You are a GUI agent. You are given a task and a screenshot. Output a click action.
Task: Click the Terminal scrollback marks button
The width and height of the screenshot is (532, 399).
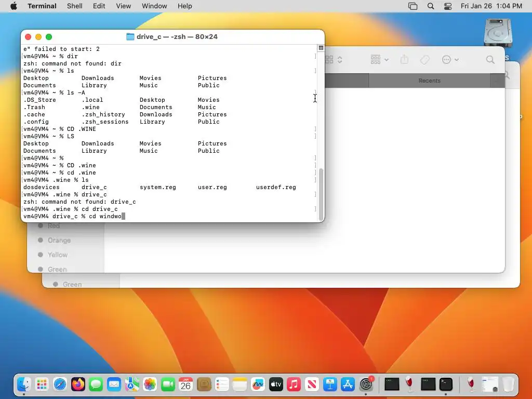click(x=321, y=48)
